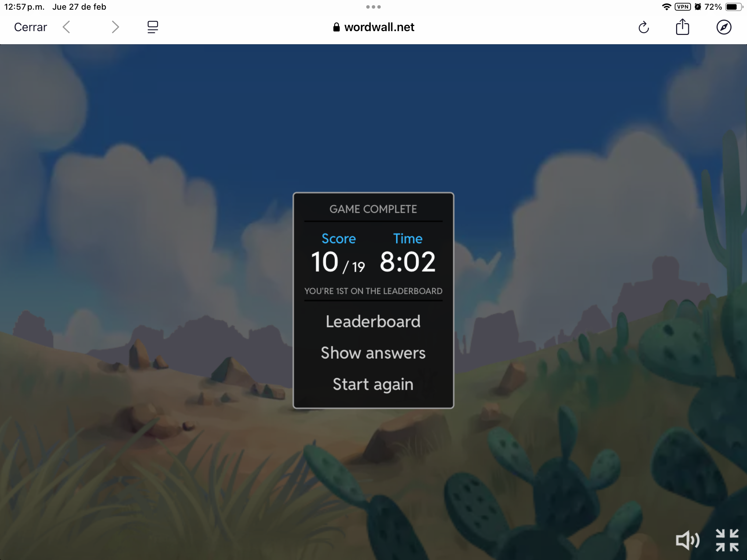Image resolution: width=747 pixels, height=560 pixels.
Task: Reload the wordwall.net page
Action: coord(644,27)
